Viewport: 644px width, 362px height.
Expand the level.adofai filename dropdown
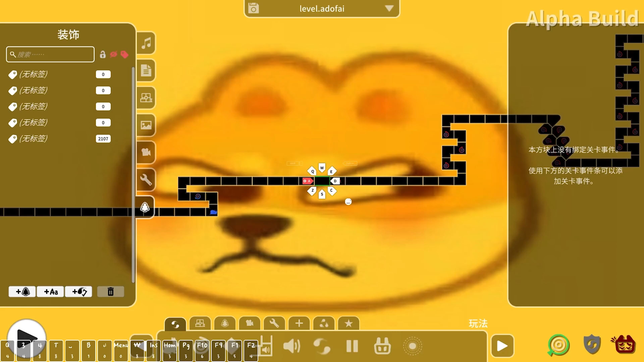click(x=390, y=8)
